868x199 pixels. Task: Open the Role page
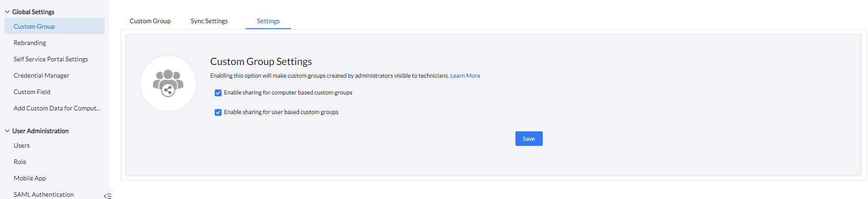(20, 162)
